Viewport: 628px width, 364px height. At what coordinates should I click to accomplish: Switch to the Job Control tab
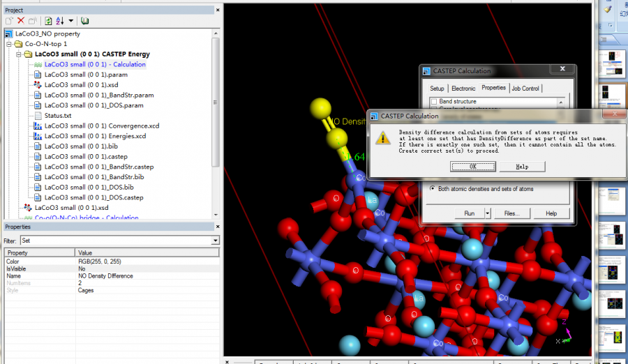525,89
